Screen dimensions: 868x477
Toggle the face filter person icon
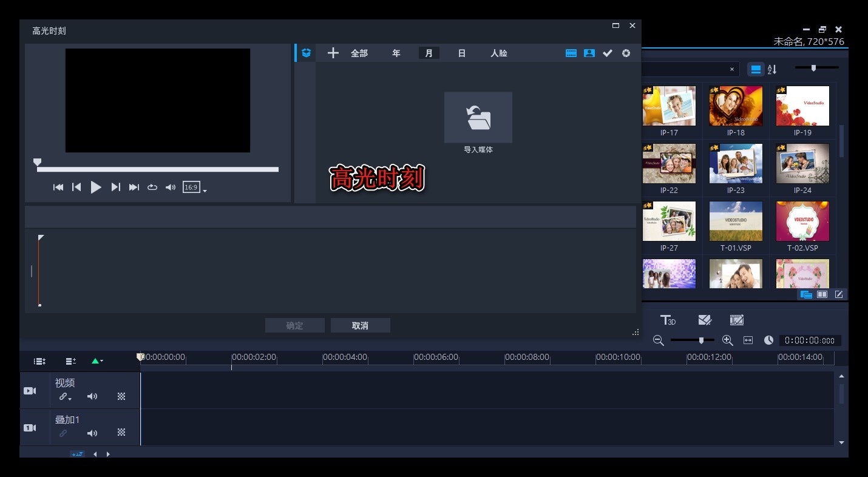[589, 53]
